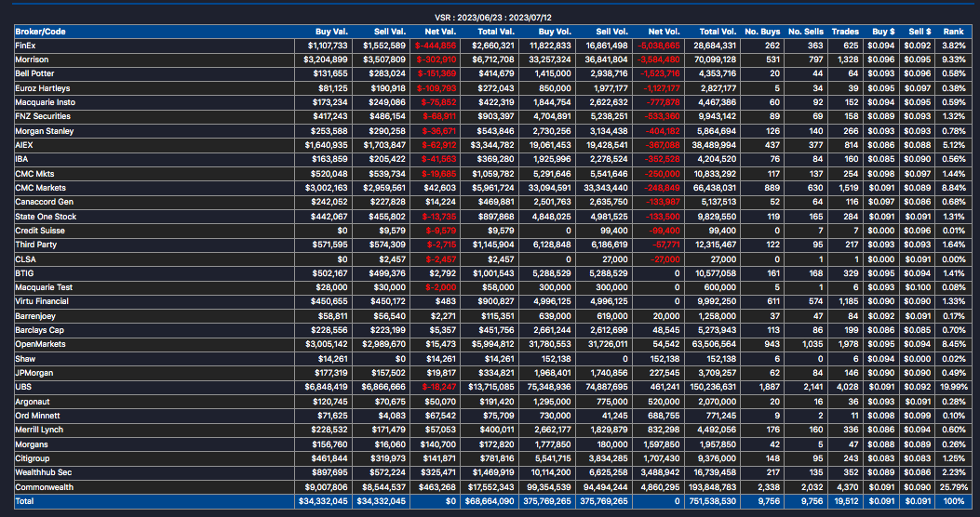Select the Canaccord Gen broker name
This screenshot has height=517, width=980.
(x=44, y=202)
